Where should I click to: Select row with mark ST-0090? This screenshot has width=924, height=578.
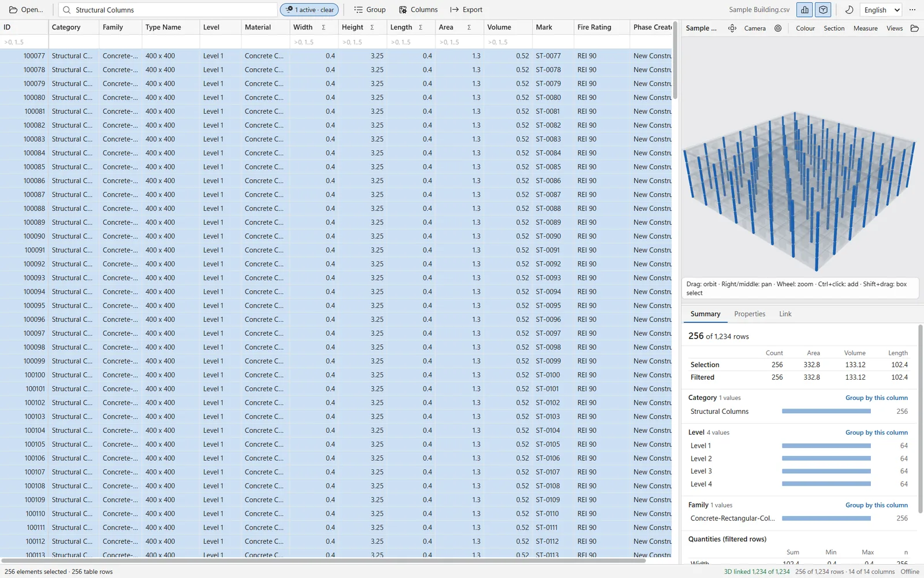[x=336, y=236]
